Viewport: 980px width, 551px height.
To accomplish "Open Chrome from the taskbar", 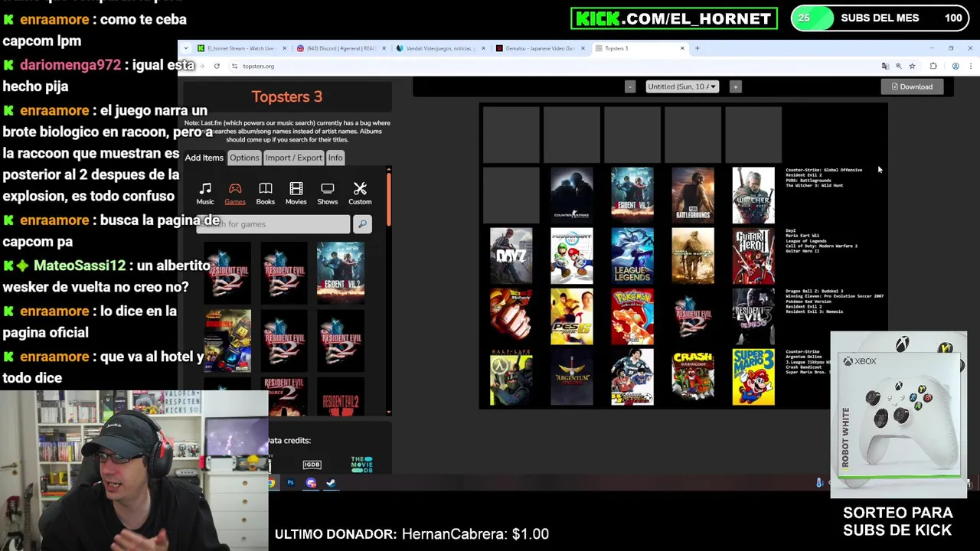I will pyautogui.click(x=271, y=483).
